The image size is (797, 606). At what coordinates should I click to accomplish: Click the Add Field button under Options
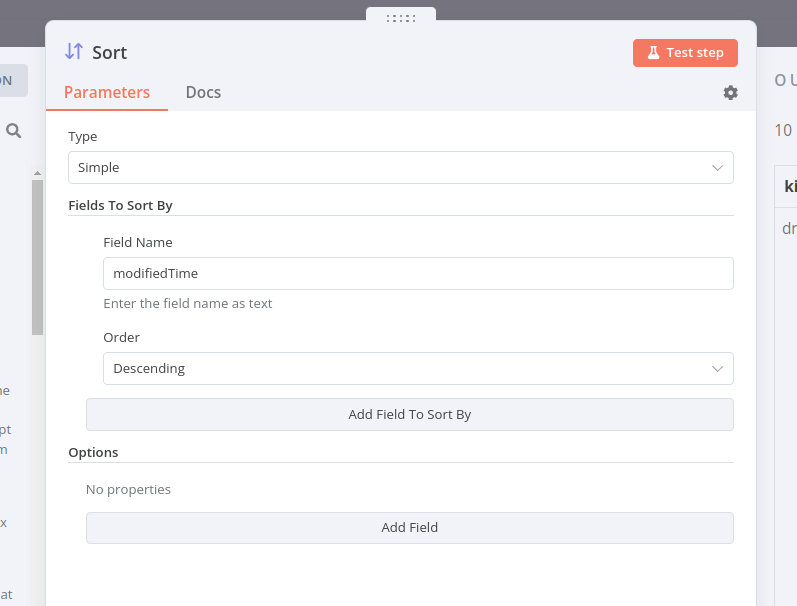pyautogui.click(x=409, y=528)
